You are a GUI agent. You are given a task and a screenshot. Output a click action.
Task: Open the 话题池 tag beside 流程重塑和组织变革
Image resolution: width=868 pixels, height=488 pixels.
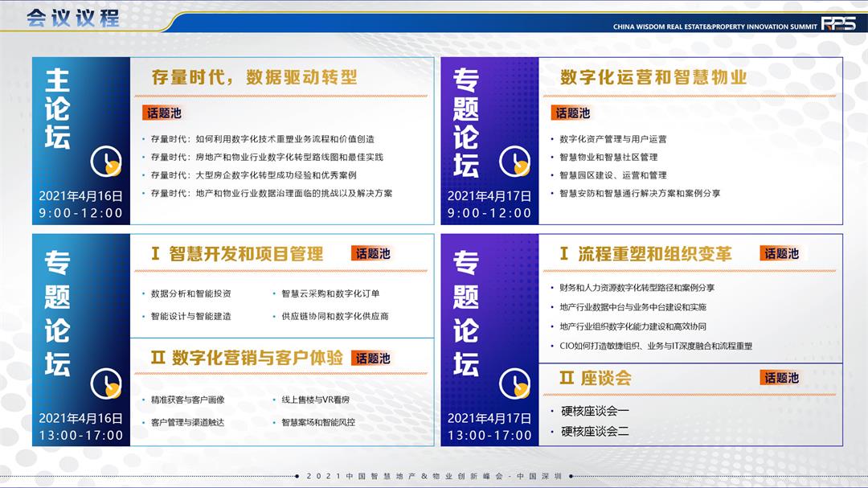[x=781, y=253]
